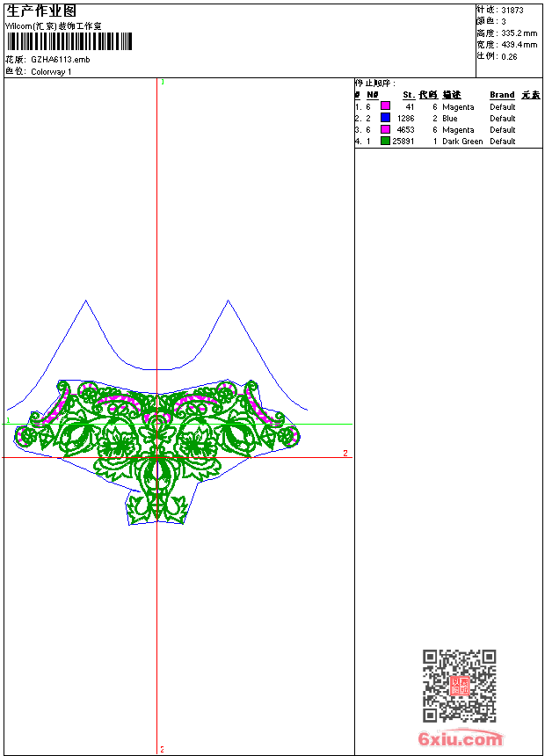Open the 6xiu.com watermark link
Image resolution: width=545 pixels, height=756 pixels.
coord(460,738)
